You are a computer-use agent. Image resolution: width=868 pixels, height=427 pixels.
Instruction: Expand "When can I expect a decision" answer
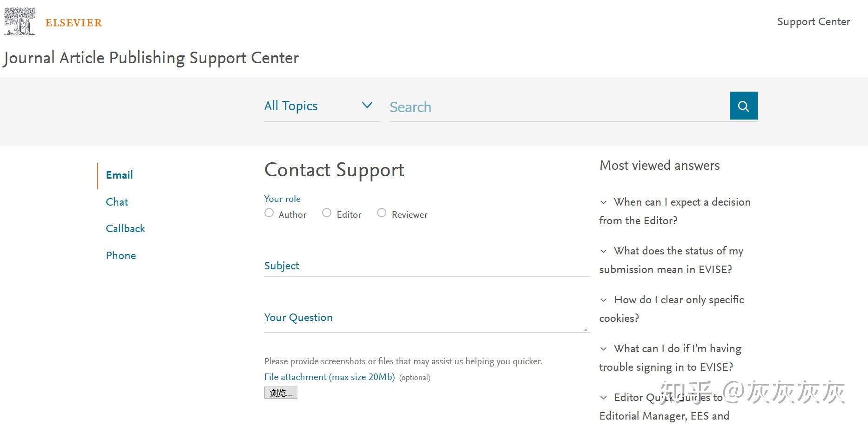(604, 202)
